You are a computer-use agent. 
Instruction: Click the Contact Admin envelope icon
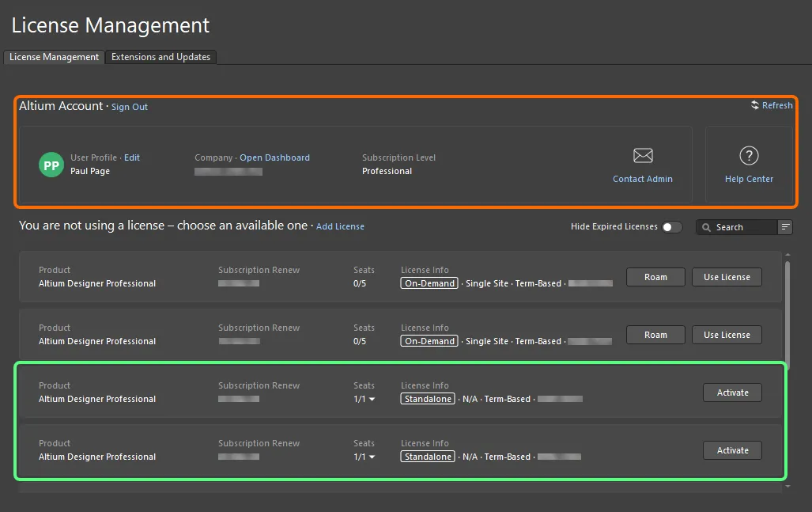point(643,155)
